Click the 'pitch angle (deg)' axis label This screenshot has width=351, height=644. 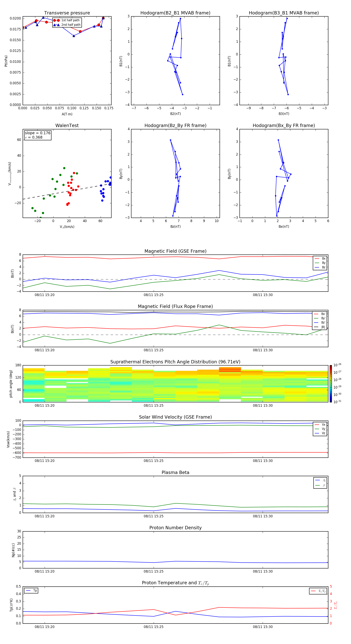point(11,384)
